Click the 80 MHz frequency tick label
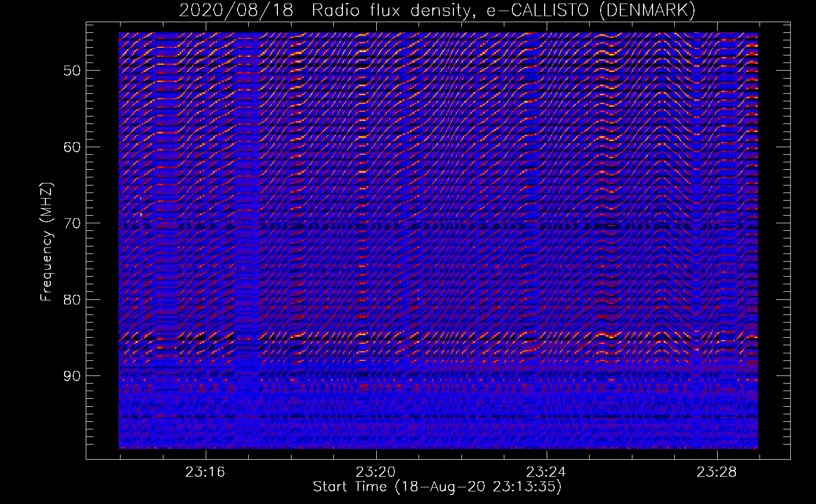Viewport: 816px width, 504px height. 72,299
